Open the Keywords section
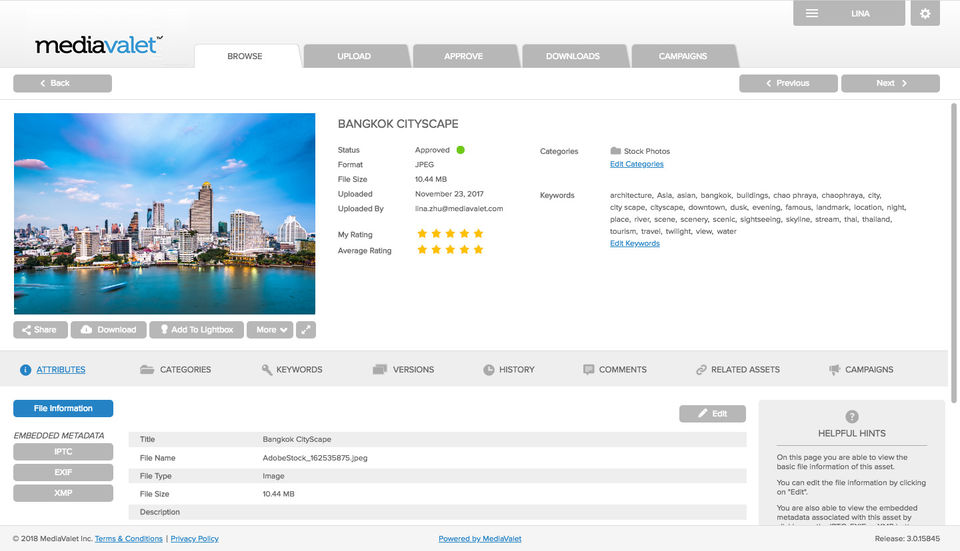The image size is (960, 551). tap(291, 370)
